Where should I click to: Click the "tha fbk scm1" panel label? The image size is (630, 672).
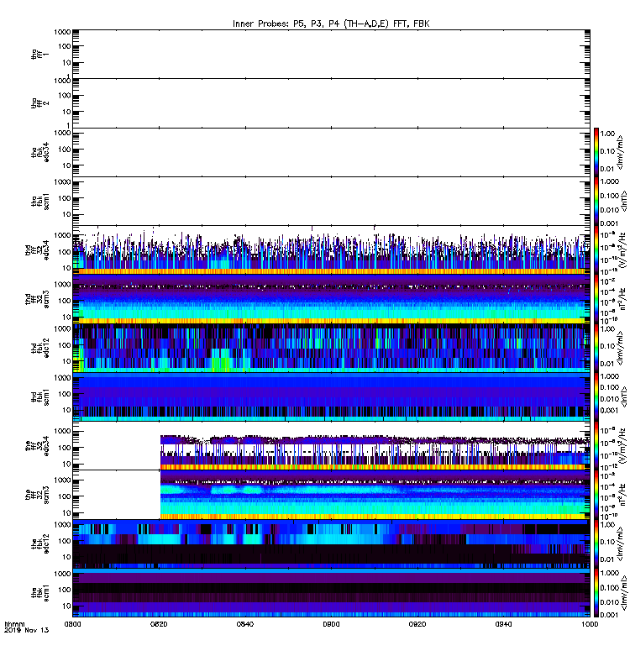(x=39, y=202)
